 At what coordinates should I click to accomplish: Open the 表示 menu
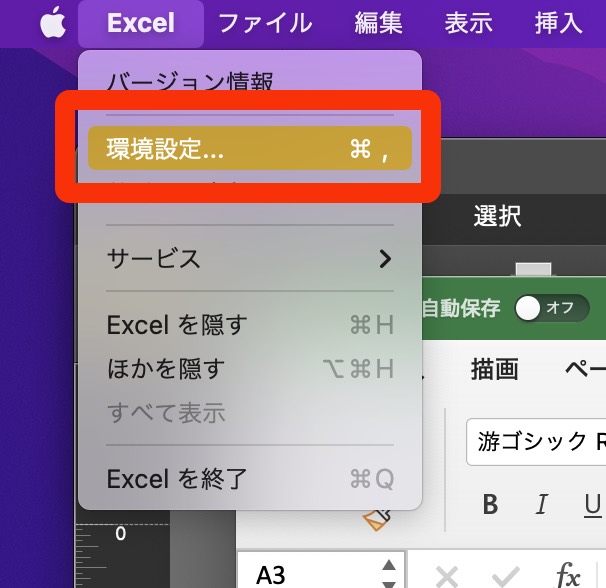point(468,23)
